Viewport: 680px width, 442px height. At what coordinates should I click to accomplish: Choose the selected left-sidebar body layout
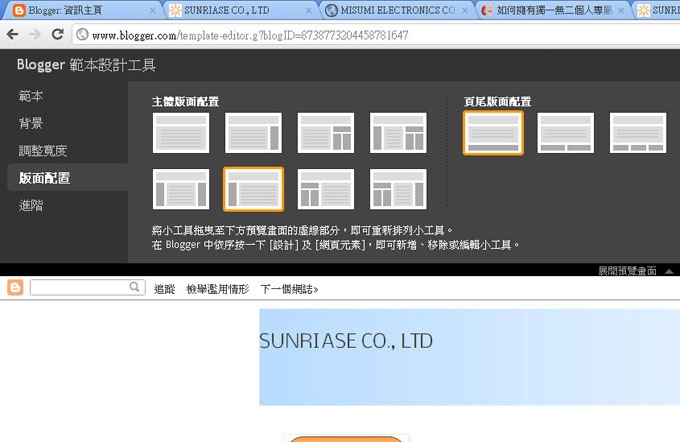[x=253, y=189]
